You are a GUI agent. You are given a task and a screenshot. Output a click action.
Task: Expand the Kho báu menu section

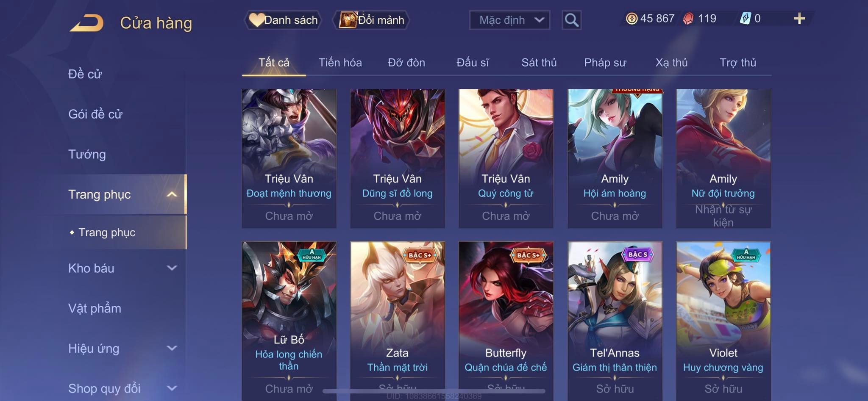pyautogui.click(x=122, y=268)
